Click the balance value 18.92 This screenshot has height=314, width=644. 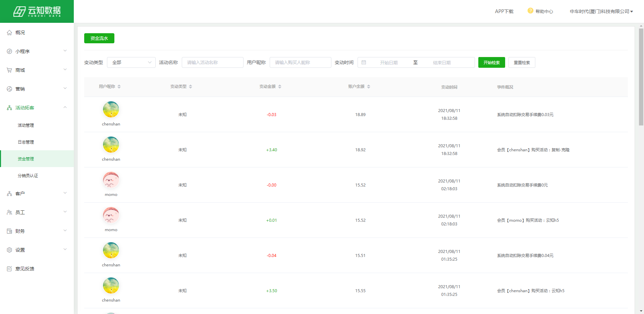point(360,150)
